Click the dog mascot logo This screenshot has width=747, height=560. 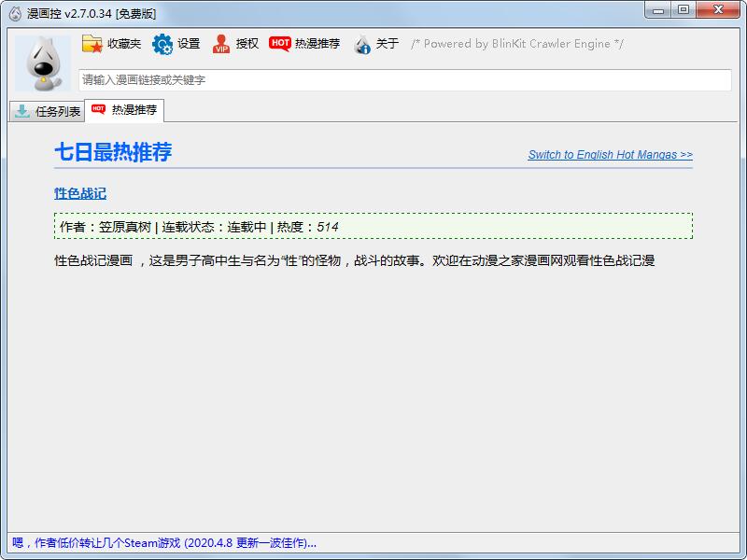coord(42,63)
